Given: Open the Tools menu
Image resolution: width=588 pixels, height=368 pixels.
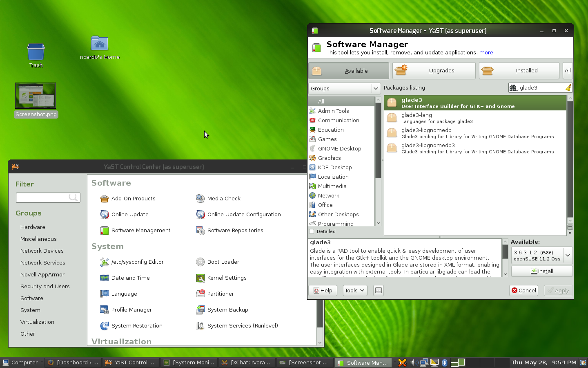Looking at the screenshot, I should [x=354, y=290].
